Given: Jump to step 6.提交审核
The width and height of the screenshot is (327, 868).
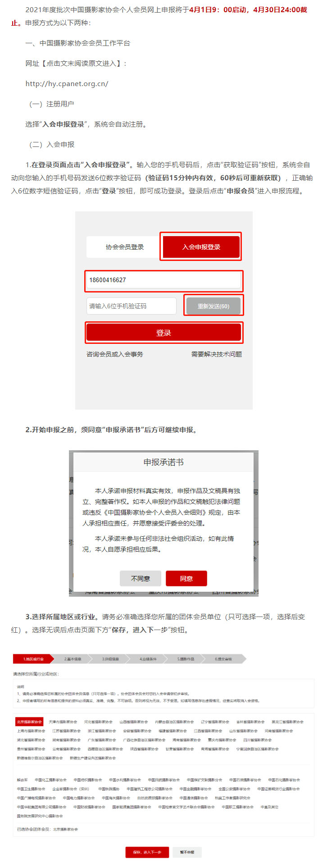Looking at the screenshot, I should tap(223, 659).
